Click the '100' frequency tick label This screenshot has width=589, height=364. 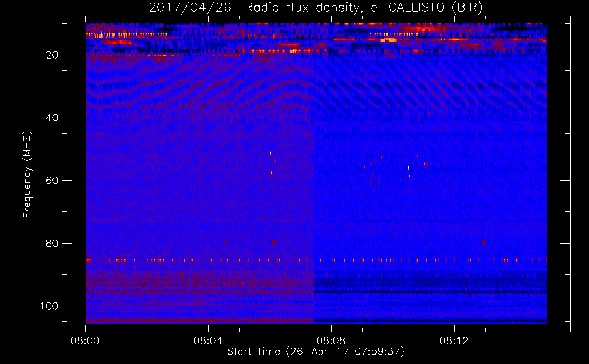click(50, 306)
